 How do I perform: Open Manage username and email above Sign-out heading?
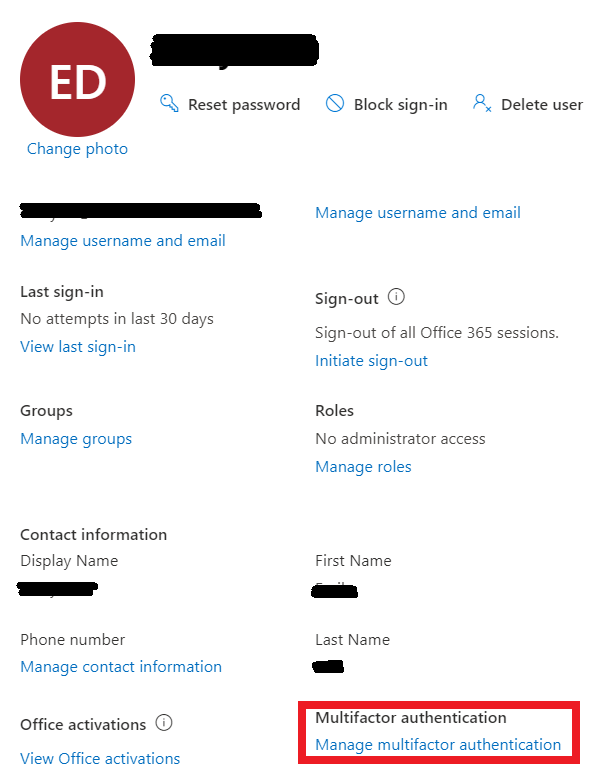[x=417, y=213]
